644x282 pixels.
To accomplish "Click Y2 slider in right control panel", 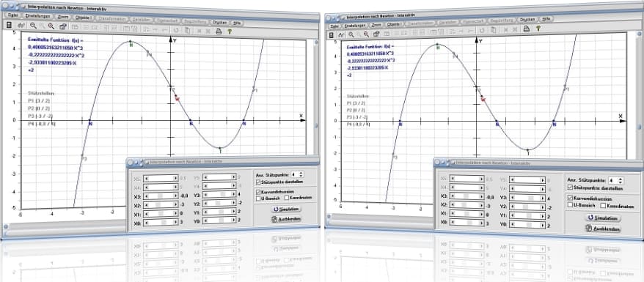I will pyautogui.click(x=527, y=207).
